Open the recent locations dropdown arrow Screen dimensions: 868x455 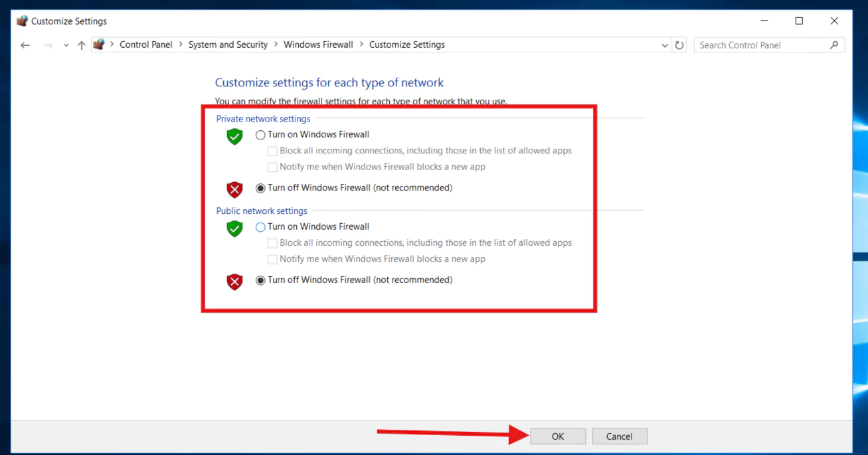[66, 46]
